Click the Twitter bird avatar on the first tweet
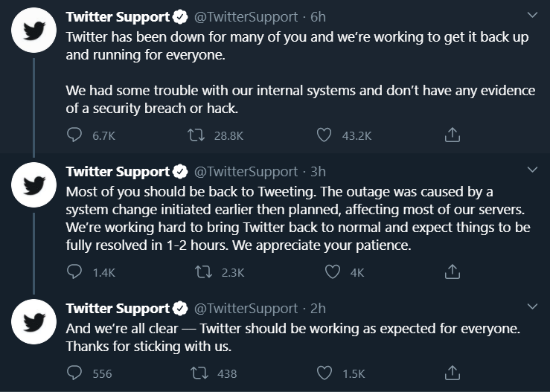Viewport: 550px width, 392px height. tap(33, 30)
